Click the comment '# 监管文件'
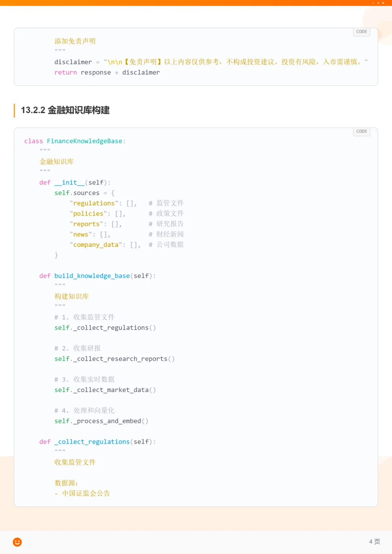 point(166,203)
